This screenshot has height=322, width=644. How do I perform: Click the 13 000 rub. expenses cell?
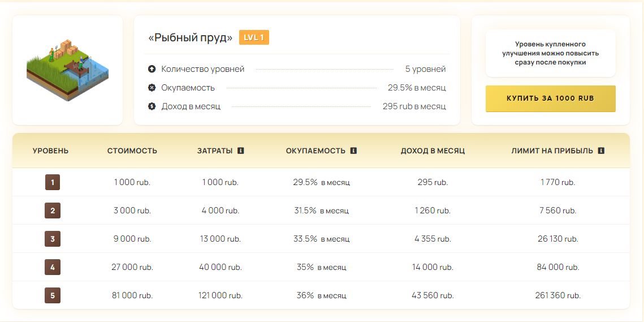(221, 239)
